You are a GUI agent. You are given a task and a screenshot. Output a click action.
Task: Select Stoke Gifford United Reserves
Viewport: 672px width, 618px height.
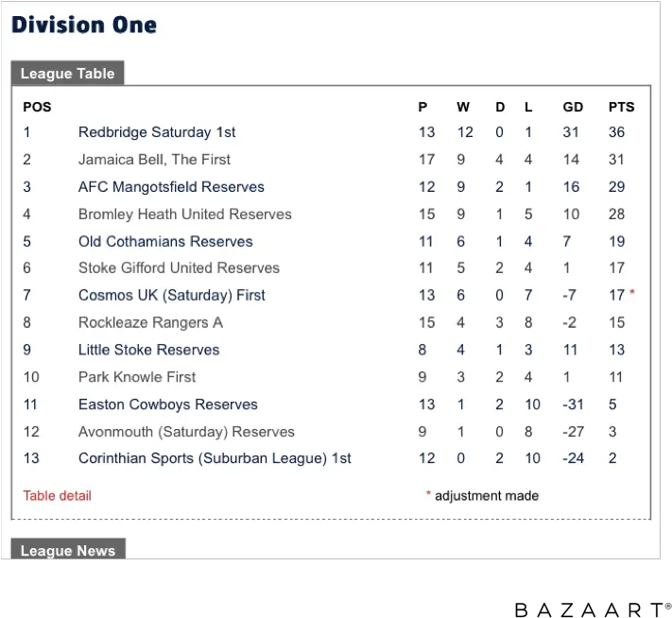(x=179, y=267)
